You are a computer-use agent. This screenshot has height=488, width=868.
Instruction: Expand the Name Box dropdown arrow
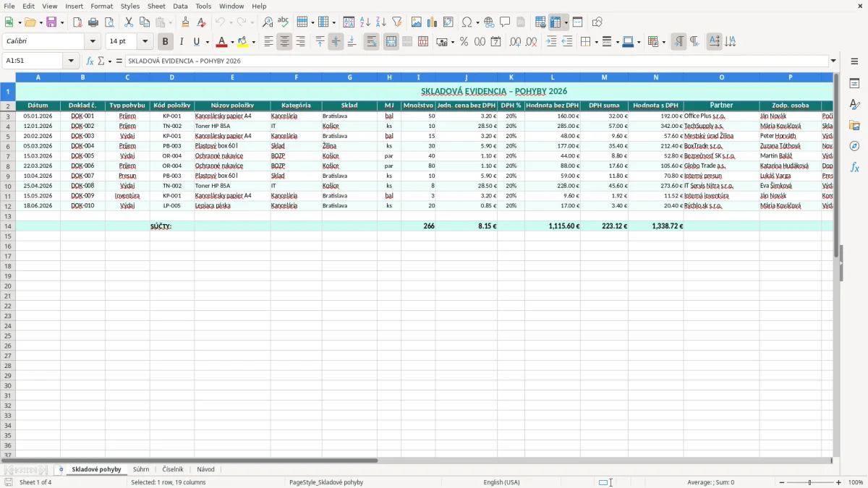click(71, 61)
